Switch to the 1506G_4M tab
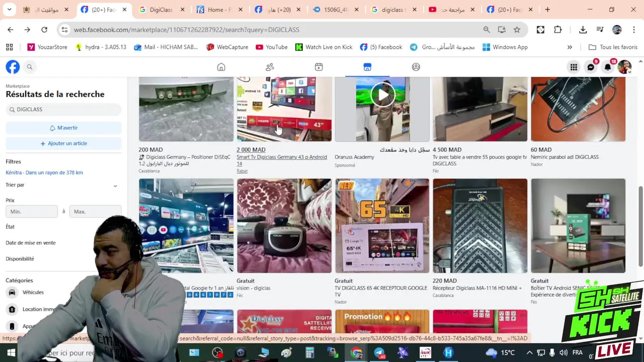This screenshot has width=644, height=362. pos(336,10)
